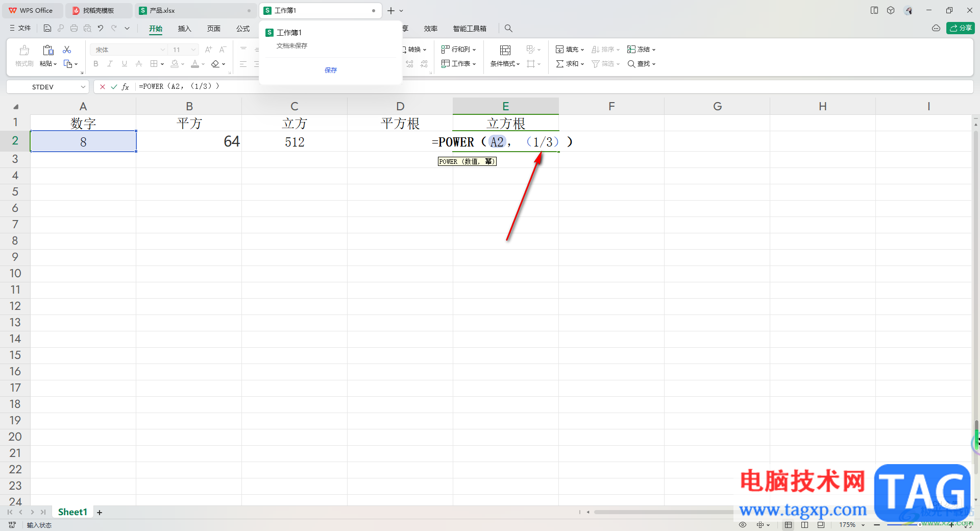Switch to the Insert ribbon tab
Image resolution: width=980 pixels, height=531 pixels.
[184, 29]
